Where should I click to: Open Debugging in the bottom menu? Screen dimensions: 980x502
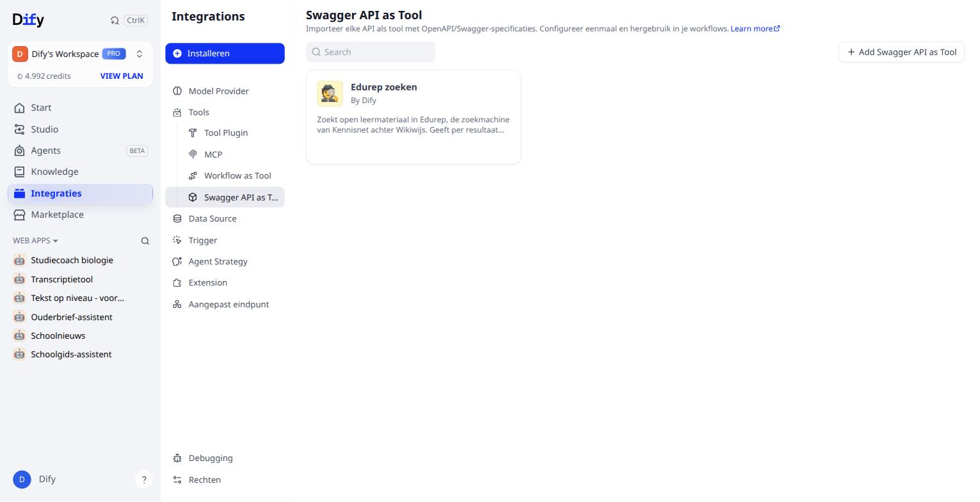225,458
